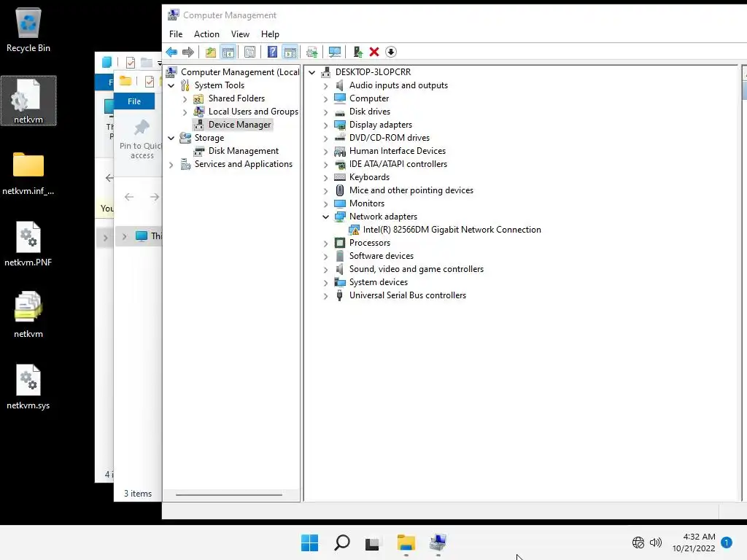
Task: Select the Local Users and Groups label
Action: [x=253, y=112]
